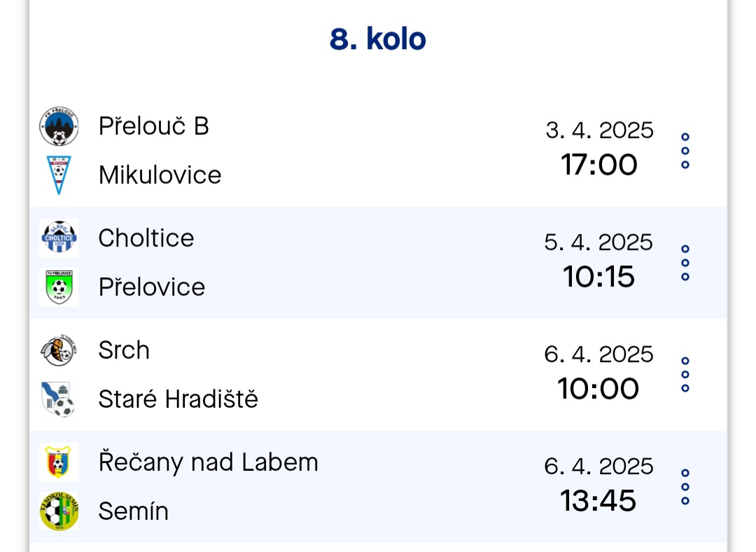Open options menu for Přelouč B match
Viewport: 756px width, 552px height.
coord(685,151)
